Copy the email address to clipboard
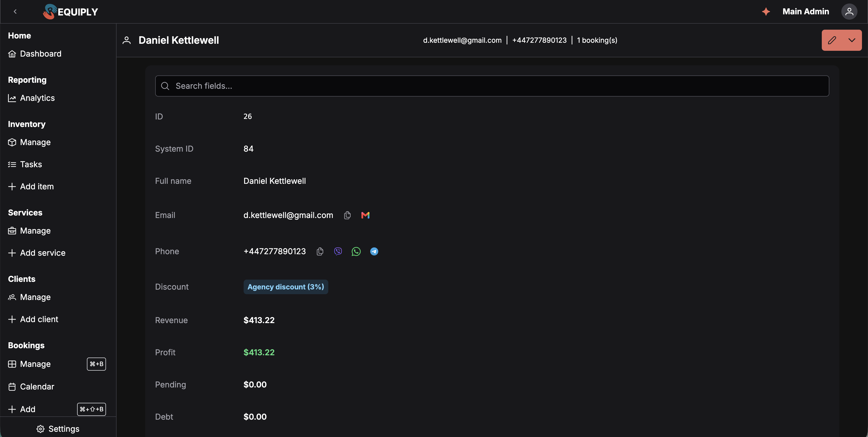The height and width of the screenshot is (437, 868). point(347,215)
